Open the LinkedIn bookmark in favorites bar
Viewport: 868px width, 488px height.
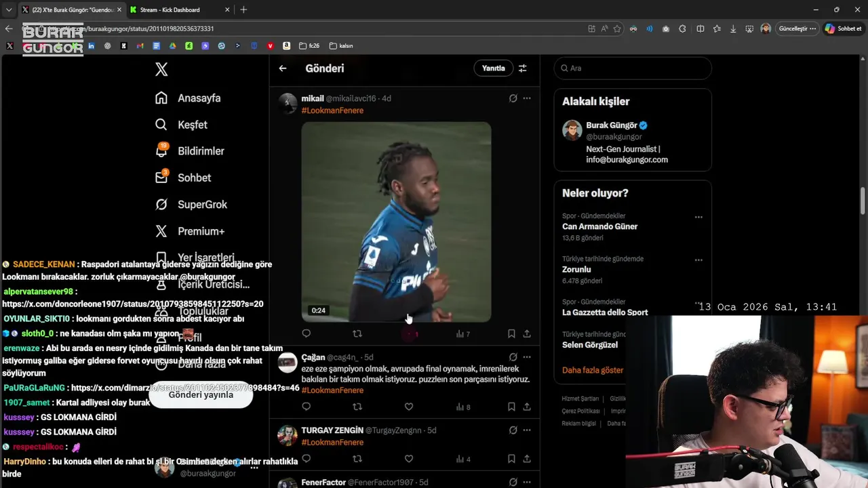tap(91, 46)
